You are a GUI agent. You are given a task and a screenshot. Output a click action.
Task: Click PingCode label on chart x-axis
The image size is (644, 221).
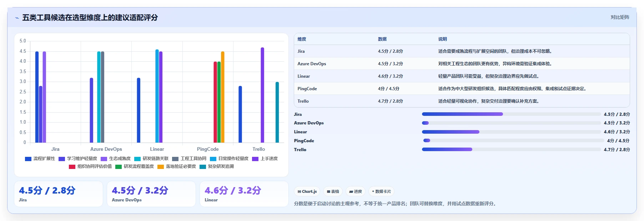[208, 149]
